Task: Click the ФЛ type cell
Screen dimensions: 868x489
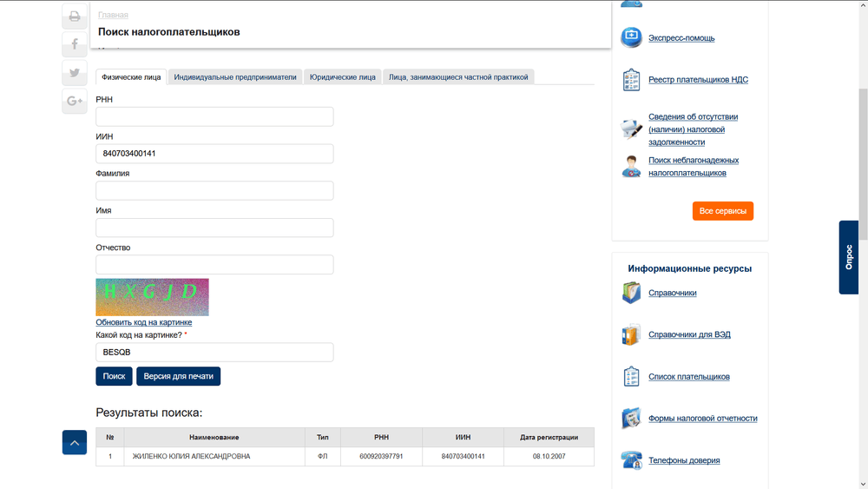Action: (x=323, y=456)
